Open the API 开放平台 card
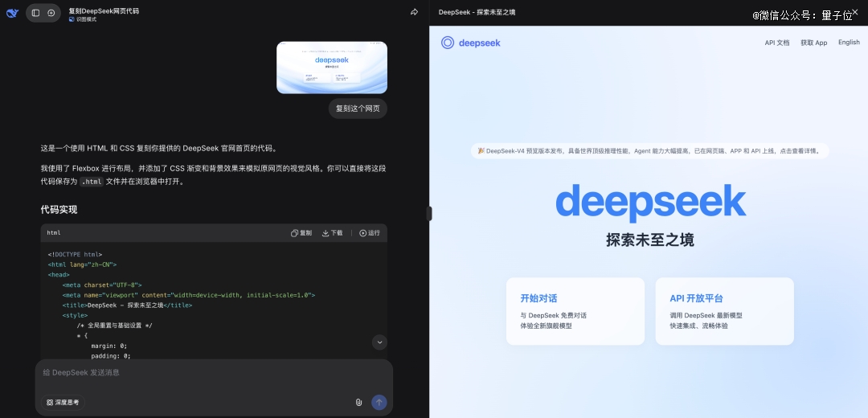This screenshot has height=418, width=868. tap(724, 311)
